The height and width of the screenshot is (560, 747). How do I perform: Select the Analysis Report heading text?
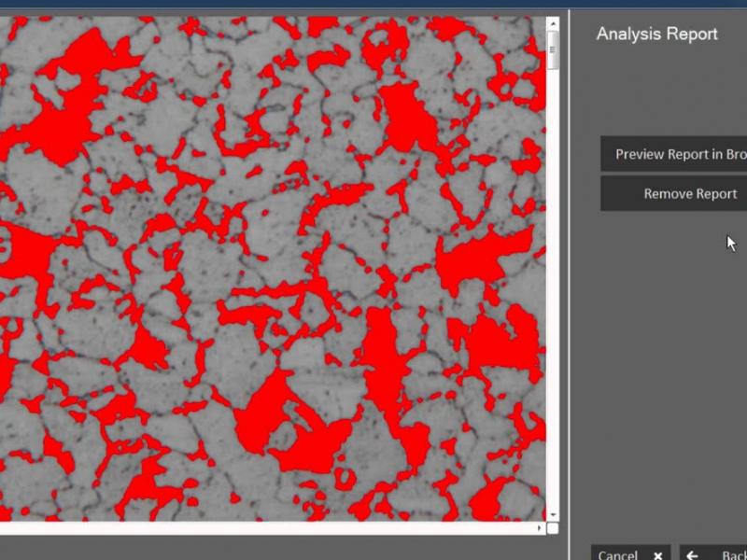(x=656, y=34)
